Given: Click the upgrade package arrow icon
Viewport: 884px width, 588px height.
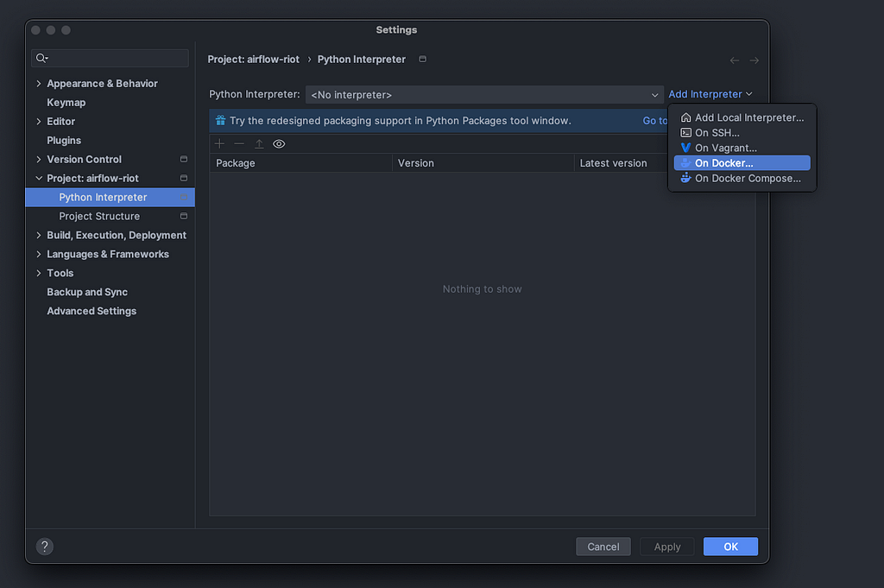Looking at the screenshot, I should tap(259, 143).
